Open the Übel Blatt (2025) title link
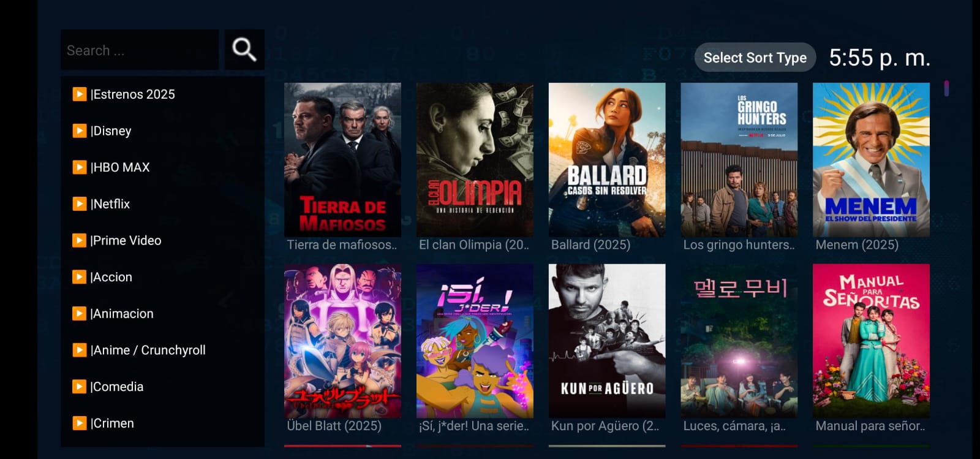 [x=334, y=426]
